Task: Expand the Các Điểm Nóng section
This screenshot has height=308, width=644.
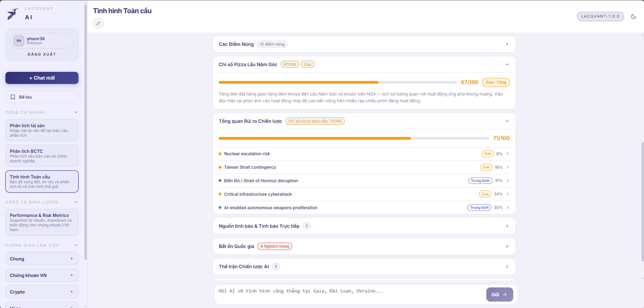Action: click(507, 44)
